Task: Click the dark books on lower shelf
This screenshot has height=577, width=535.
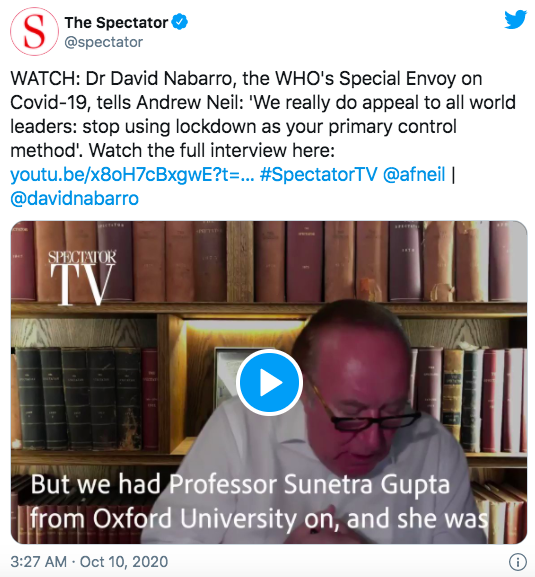Action: click(x=79, y=399)
